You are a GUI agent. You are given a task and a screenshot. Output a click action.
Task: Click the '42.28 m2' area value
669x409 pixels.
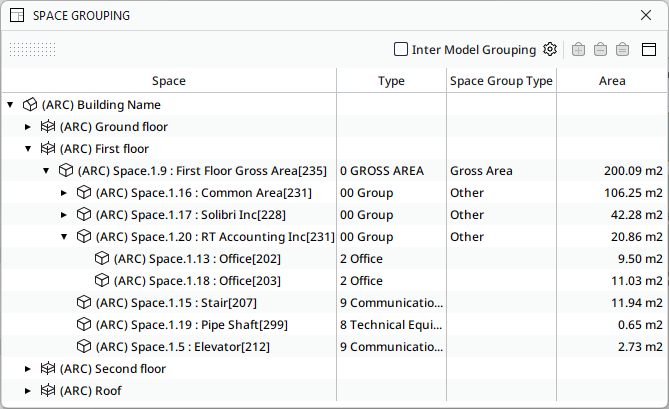coord(637,215)
